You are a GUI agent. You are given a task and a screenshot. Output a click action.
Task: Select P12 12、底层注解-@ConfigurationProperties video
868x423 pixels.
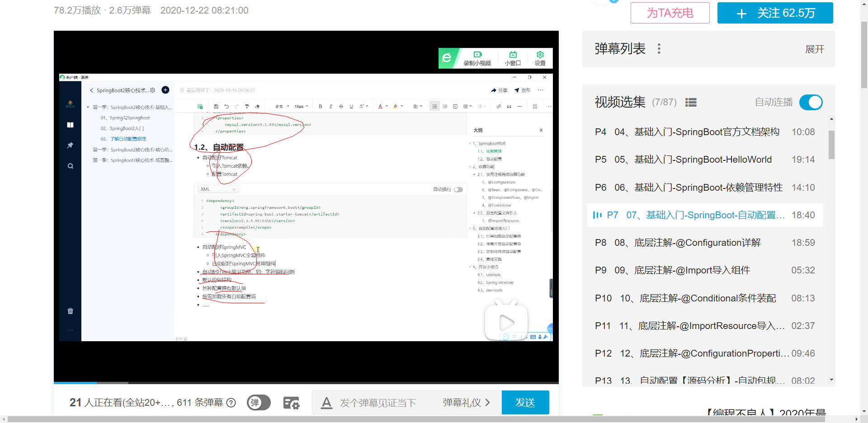tap(705, 353)
